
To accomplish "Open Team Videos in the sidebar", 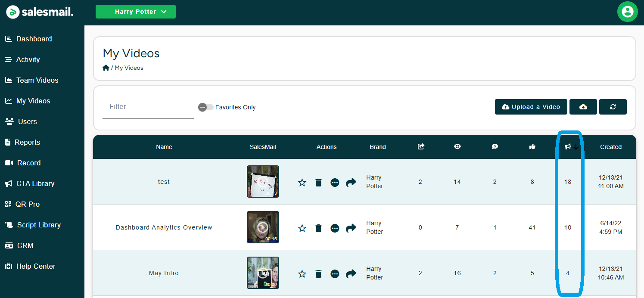I will click(x=37, y=80).
